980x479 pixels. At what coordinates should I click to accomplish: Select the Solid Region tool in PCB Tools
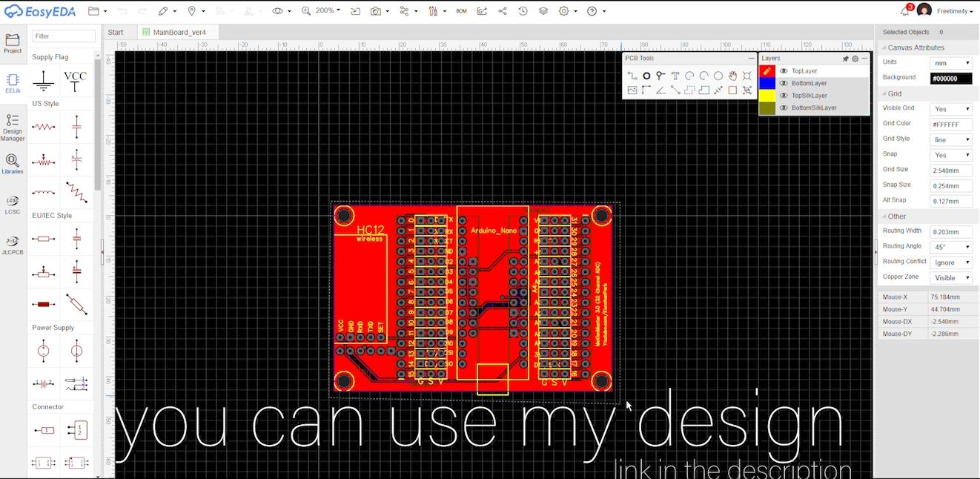pyautogui.click(x=704, y=90)
